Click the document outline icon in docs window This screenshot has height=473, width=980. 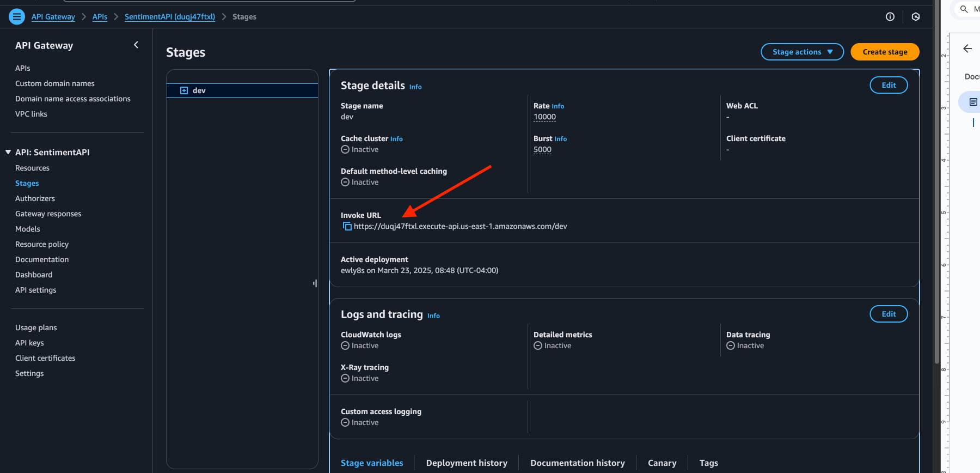tap(973, 102)
